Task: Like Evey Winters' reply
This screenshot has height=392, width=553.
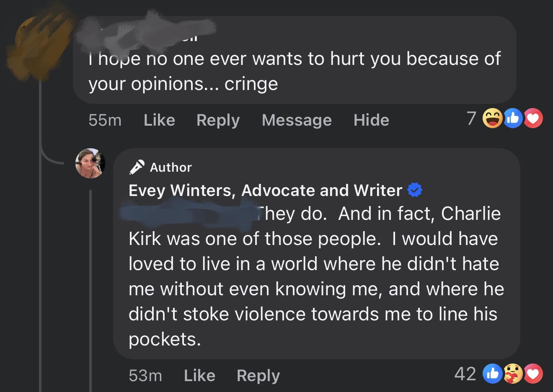Action: [199, 376]
